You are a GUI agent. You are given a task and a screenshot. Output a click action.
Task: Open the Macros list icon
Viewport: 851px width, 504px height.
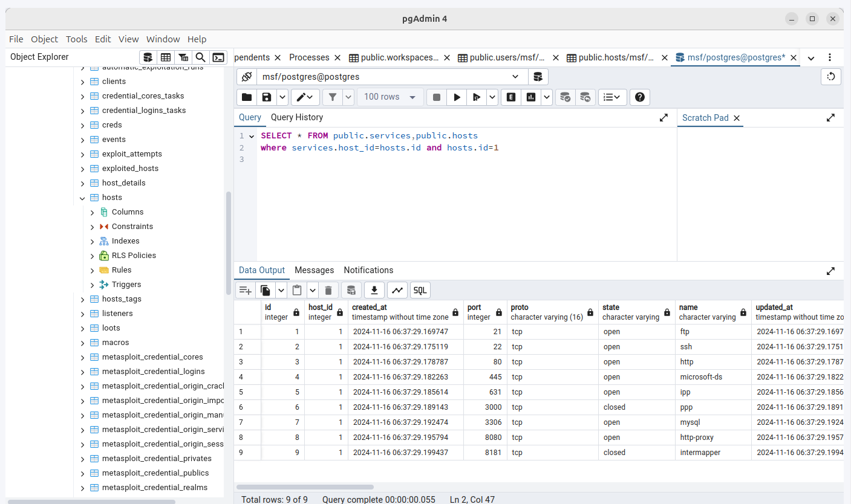click(612, 97)
